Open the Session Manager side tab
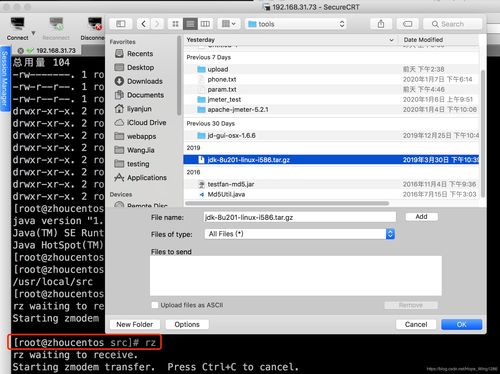 coord(4,78)
